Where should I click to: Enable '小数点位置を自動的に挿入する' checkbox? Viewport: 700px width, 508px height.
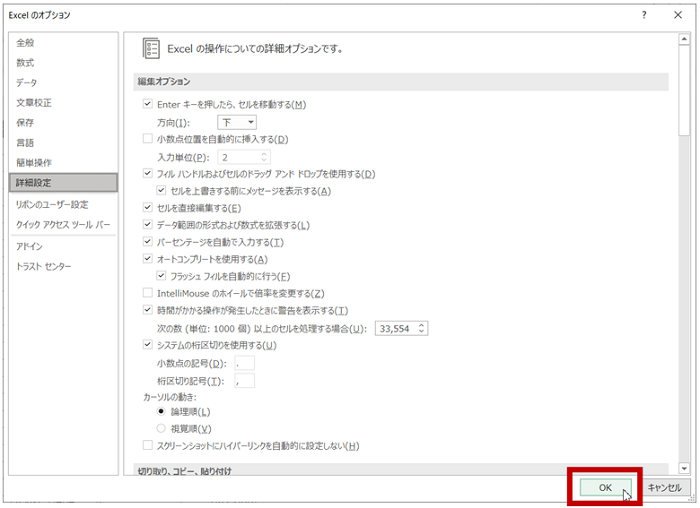point(148,139)
